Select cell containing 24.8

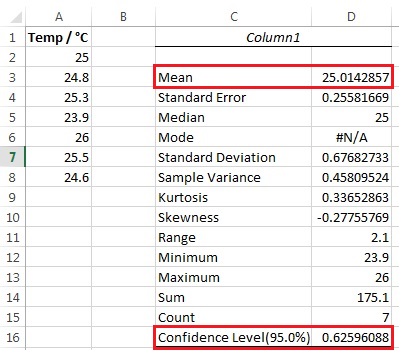tap(59, 77)
